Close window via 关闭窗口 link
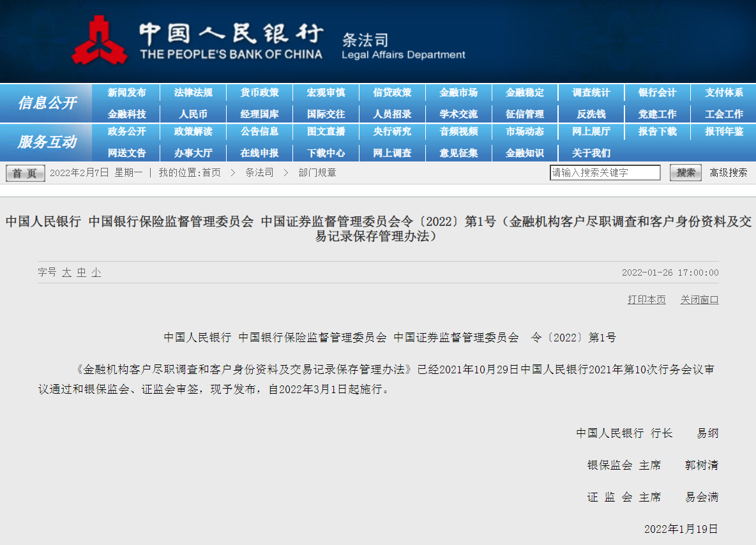The height and width of the screenshot is (545, 756). (x=699, y=299)
